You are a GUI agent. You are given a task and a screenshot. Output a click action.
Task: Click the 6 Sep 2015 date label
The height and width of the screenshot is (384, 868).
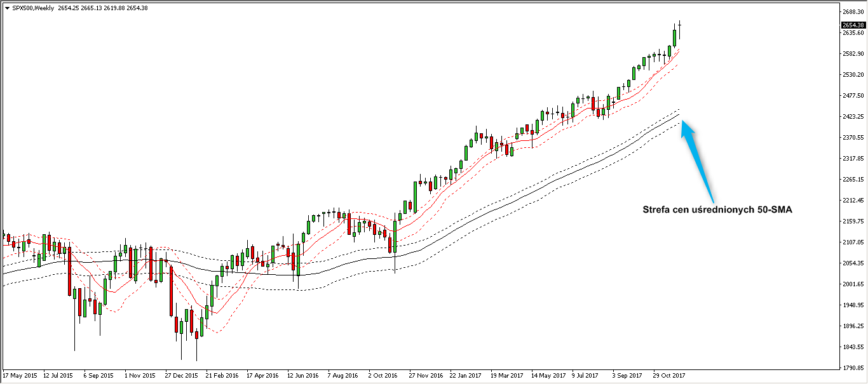point(99,376)
